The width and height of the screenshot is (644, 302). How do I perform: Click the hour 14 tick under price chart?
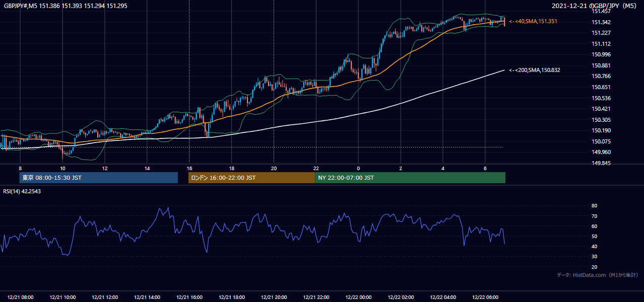point(147,168)
